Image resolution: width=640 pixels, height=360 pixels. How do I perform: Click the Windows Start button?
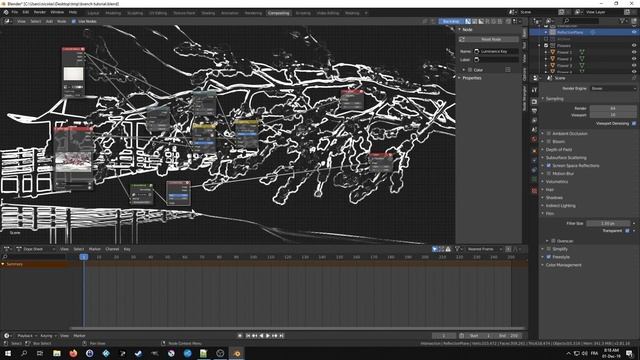pos(8,353)
